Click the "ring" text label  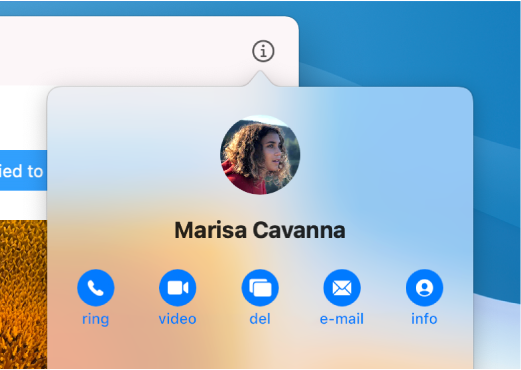point(96,319)
